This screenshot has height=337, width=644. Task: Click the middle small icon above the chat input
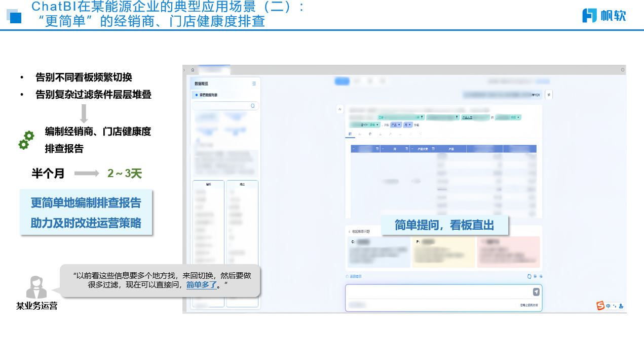536,276
